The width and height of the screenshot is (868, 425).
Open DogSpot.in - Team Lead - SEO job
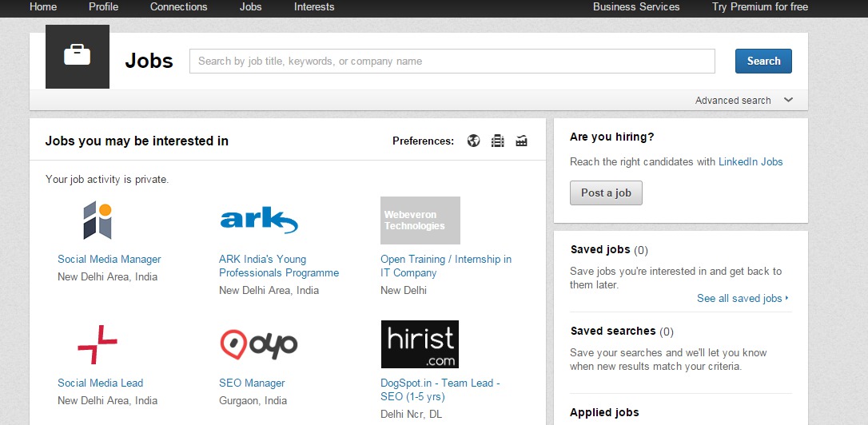tap(440, 390)
